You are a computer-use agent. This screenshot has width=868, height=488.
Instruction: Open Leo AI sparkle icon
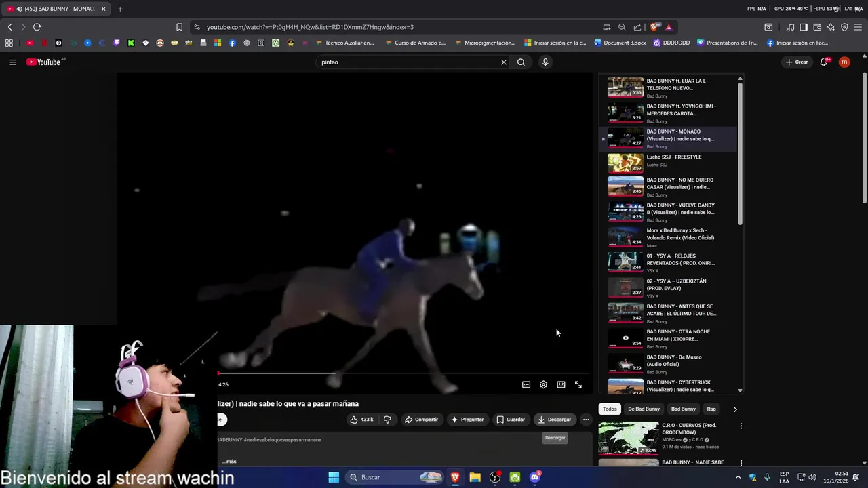tap(831, 27)
